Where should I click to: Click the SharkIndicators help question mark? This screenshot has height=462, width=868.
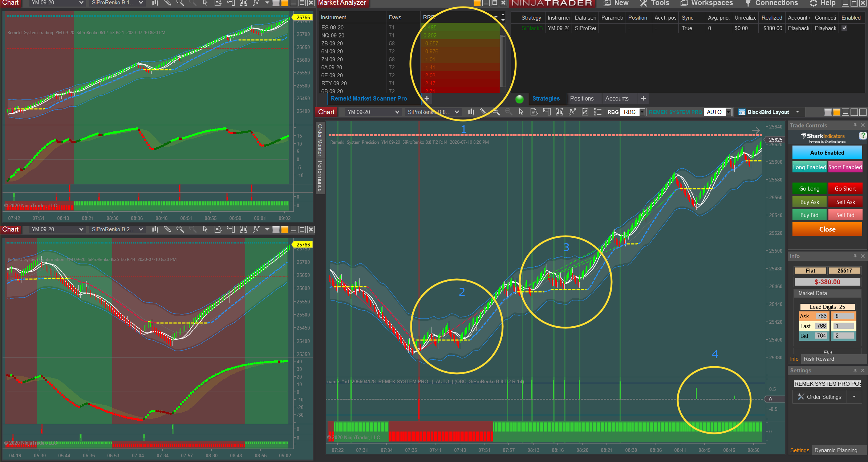[863, 136]
